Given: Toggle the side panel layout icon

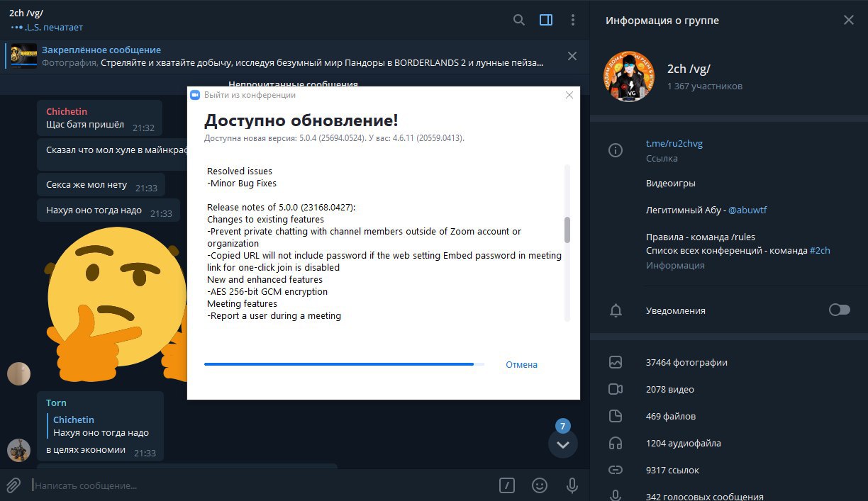Looking at the screenshot, I should [546, 20].
